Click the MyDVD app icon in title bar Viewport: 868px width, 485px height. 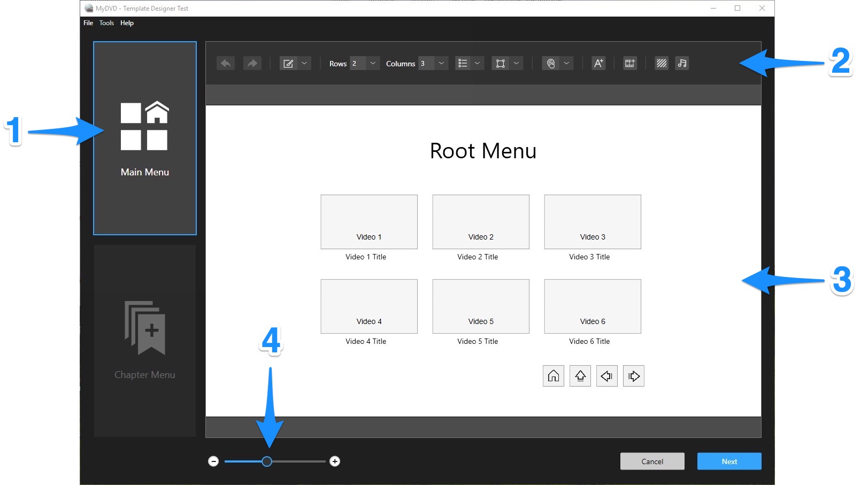[x=89, y=8]
